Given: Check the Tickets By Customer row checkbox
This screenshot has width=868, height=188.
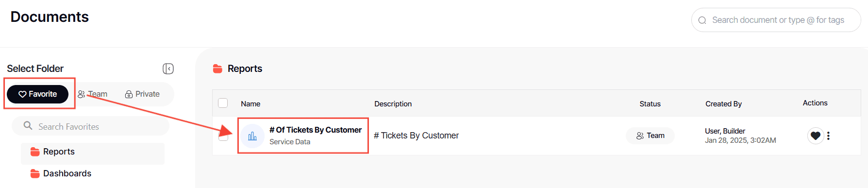Looking at the screenshot, I should 223,137.
